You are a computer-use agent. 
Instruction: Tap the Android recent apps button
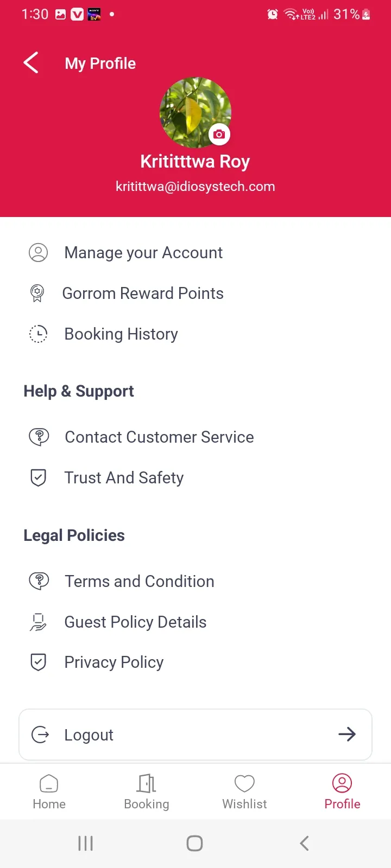pyautogui.click(x=86, y=844)
